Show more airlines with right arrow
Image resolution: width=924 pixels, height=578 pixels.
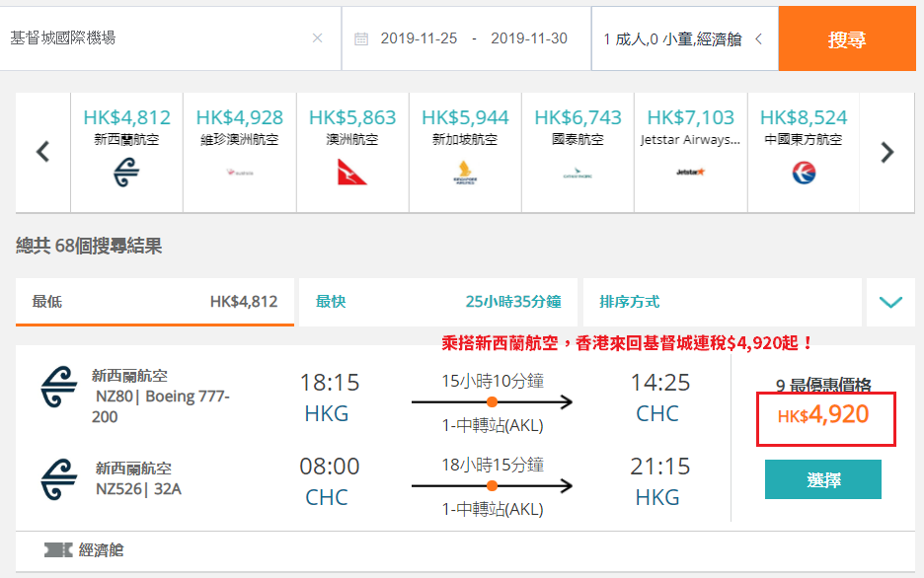886,152
